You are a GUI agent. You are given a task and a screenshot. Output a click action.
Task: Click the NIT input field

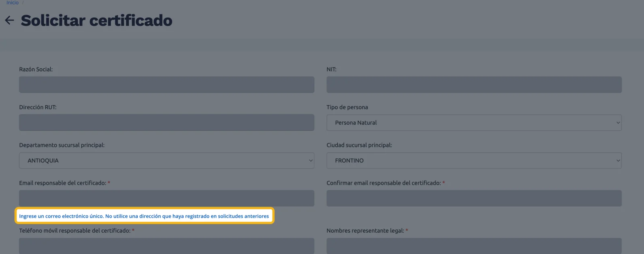pyautogui.click(x=474, y=85)
